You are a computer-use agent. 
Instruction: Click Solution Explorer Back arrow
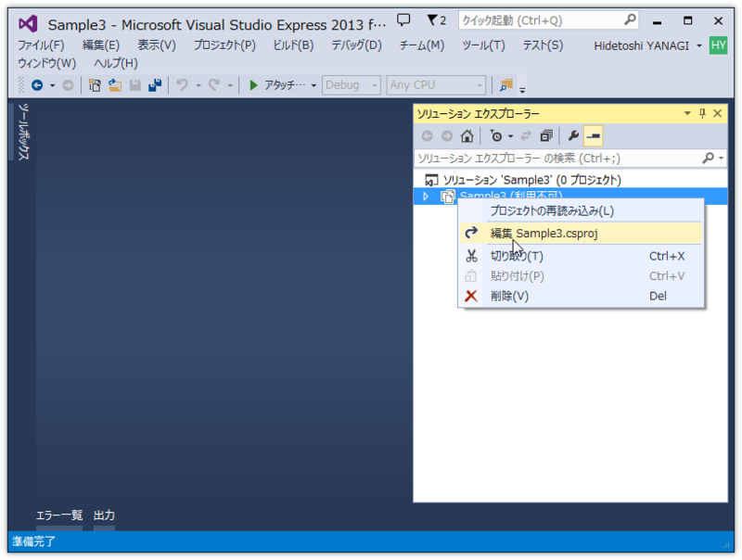427,136
